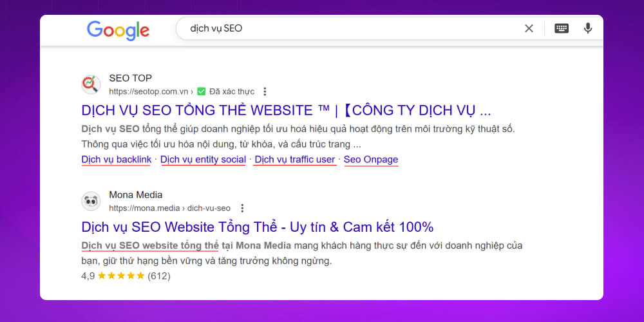Open three-dot menu for Mona Media result
This screenshot has height=322, width=644.
242,208
